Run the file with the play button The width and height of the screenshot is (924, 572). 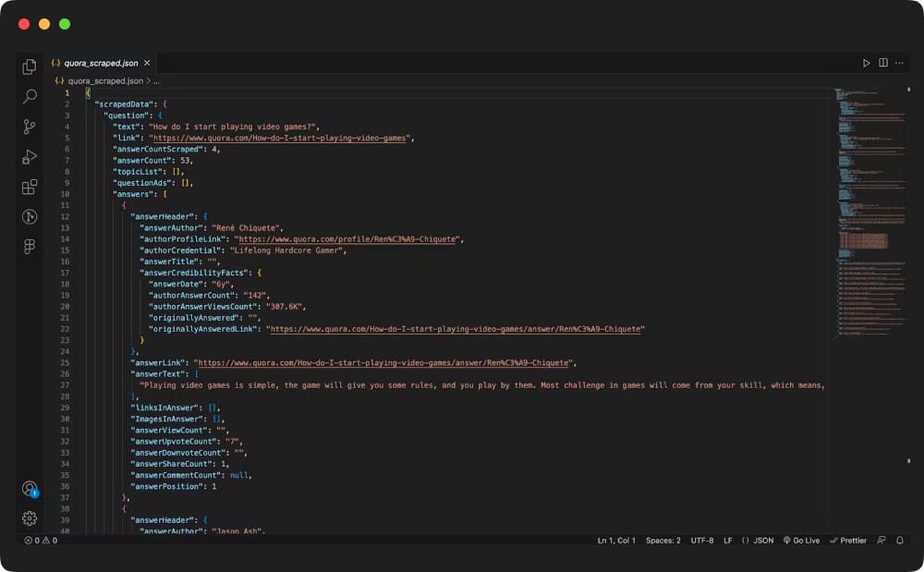point(866,62)
